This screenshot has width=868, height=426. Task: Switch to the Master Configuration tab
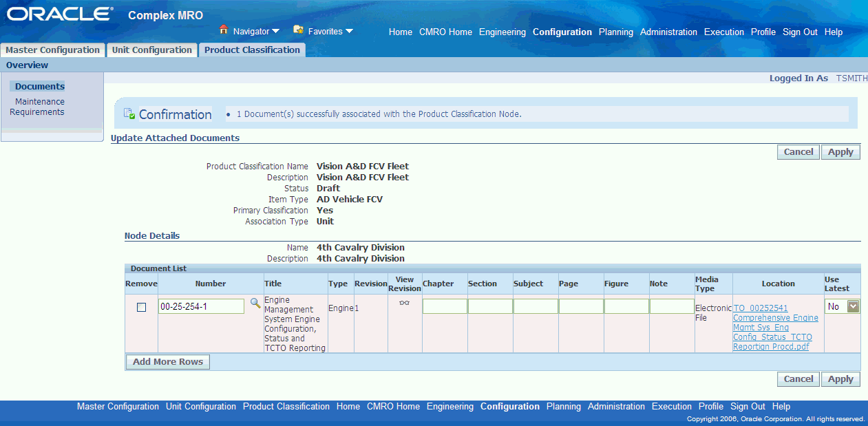point(53,50)
